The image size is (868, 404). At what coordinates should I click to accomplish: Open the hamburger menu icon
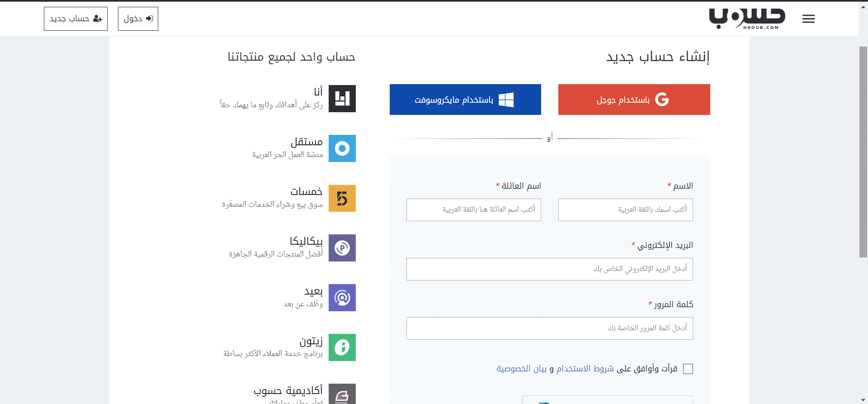pos(808,19)
